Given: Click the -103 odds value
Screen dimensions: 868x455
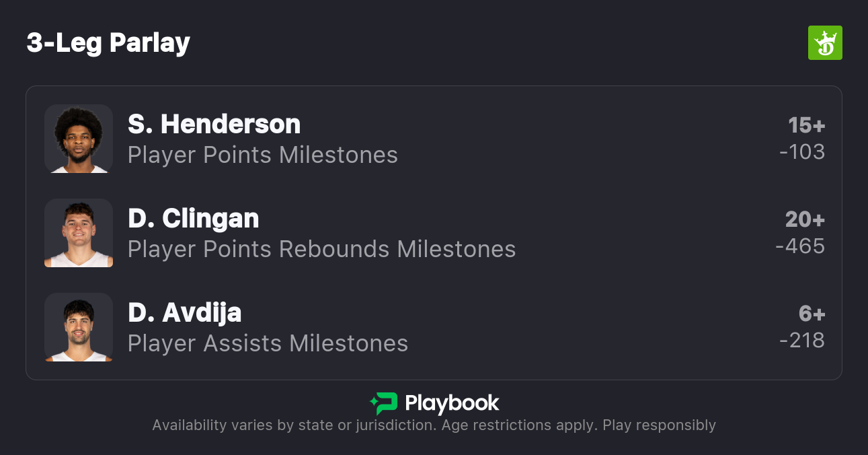Looking at the screenshot, I should pyautogui.click(x=802, y=152).
